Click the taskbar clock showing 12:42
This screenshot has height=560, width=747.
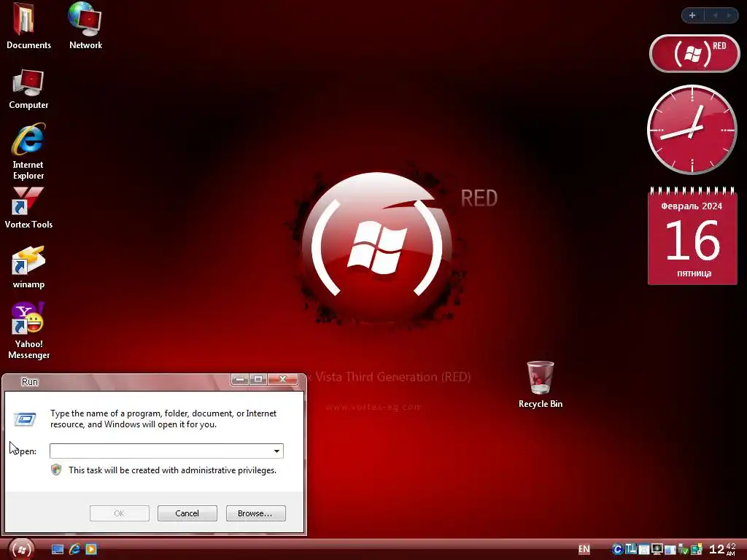[722, 549]
